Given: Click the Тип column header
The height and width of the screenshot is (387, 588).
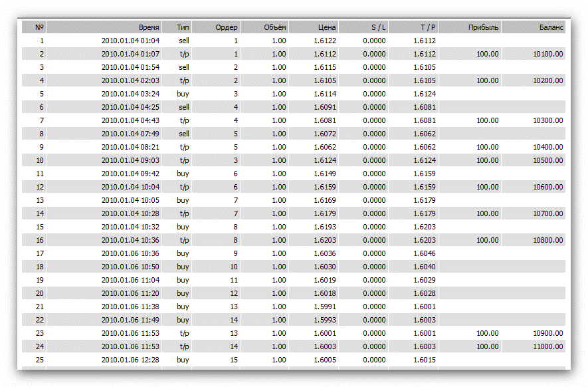Looking at the screenshot, I should [177, 27].
